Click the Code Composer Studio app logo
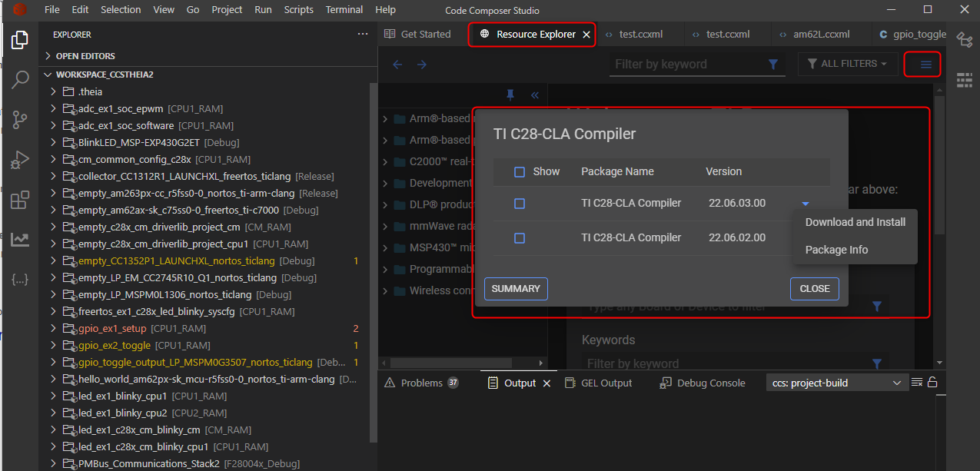Image resolution: width=980 pixels, height=471 pixels. pos(19,10)
